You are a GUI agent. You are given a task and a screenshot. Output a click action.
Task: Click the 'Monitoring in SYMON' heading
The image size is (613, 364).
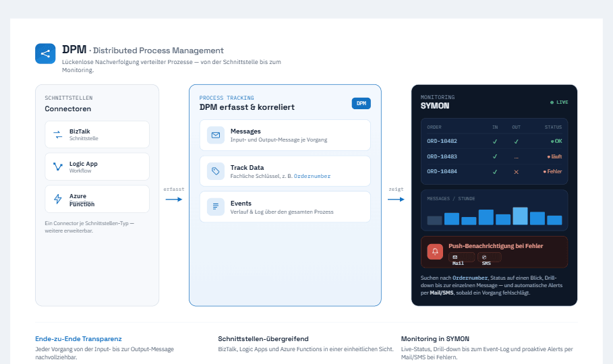point(435,339)
